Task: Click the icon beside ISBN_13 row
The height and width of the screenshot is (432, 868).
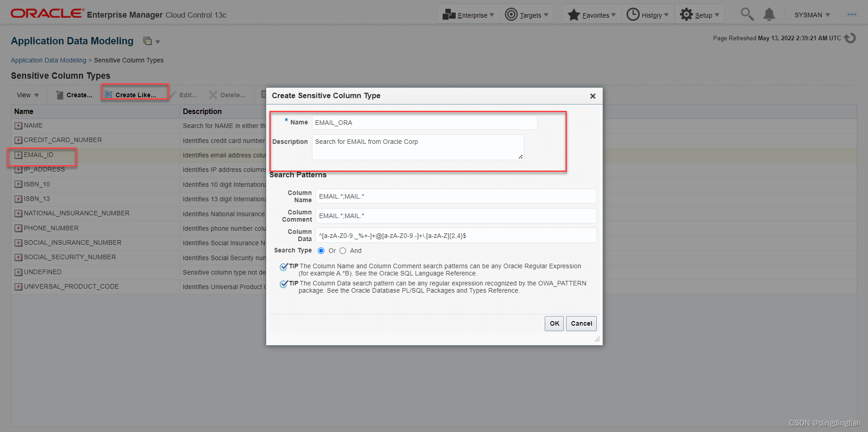Action: tap(18, 199)
